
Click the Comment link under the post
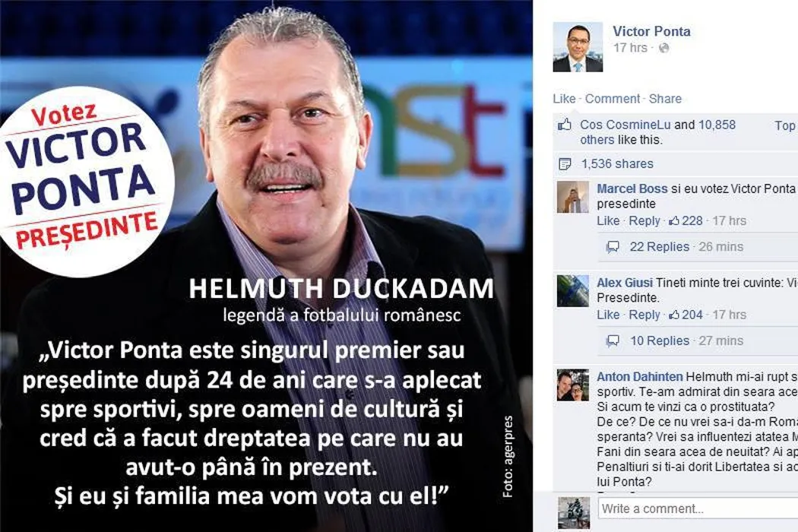tap(613, 99)
